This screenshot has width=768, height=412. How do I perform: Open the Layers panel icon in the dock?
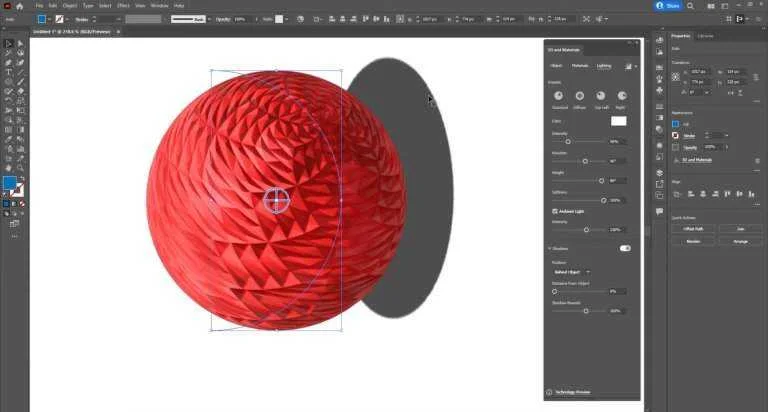pyautogui.click(x=659, y=173)
